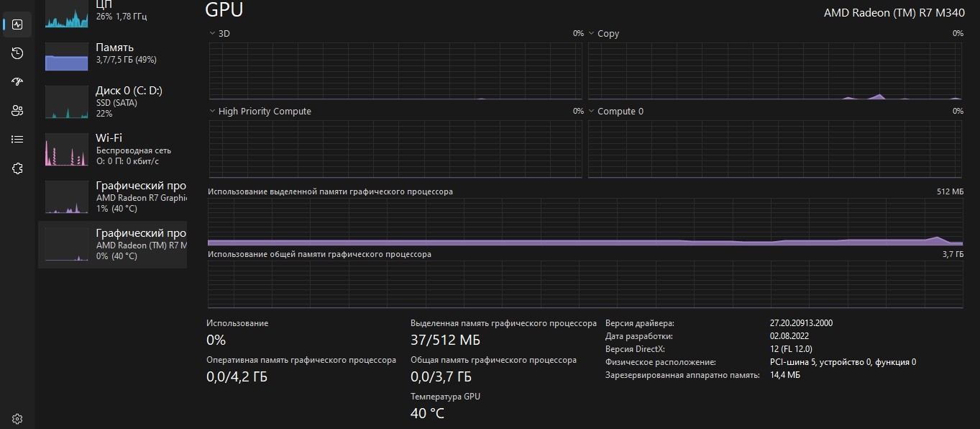Click the dedicated GPU memory graph
Image resolution: width=980 pixels, height=429 pixels.
coord(585,222)
